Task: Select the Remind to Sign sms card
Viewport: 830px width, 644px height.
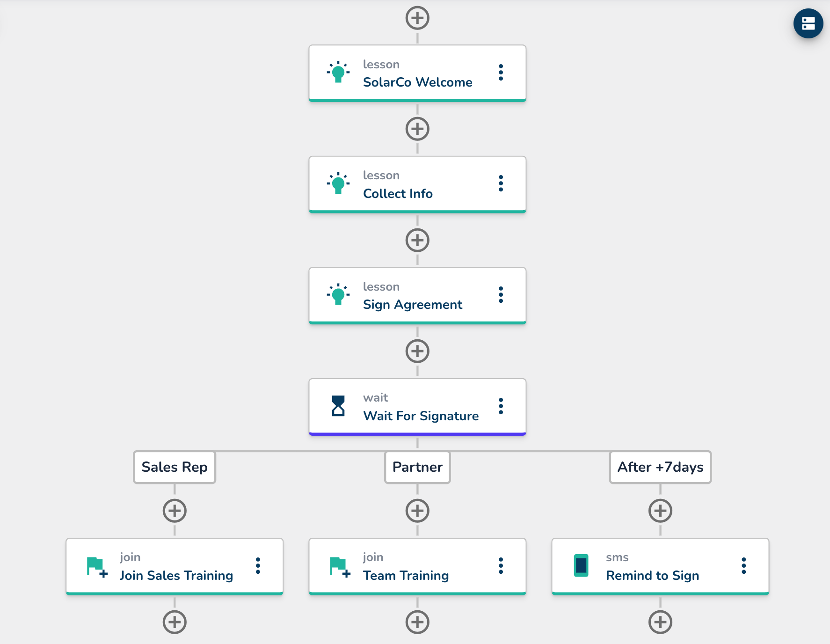Action: tap(652, 566)
